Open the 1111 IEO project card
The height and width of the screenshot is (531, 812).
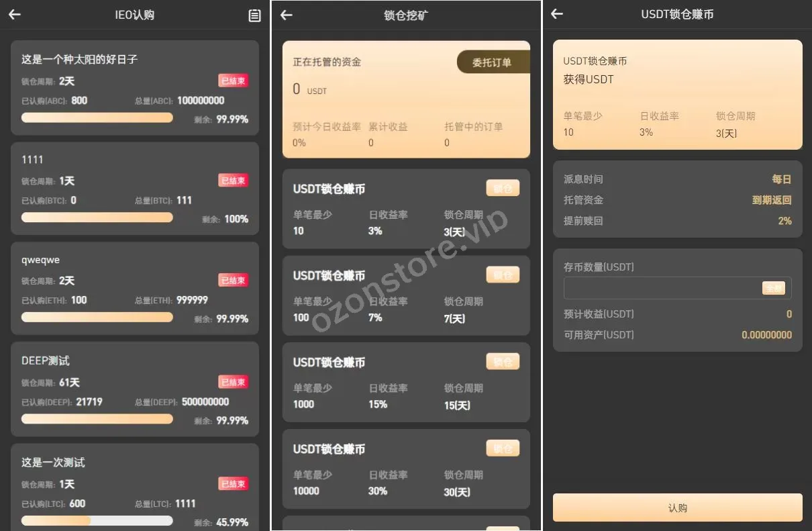point(135,188)
